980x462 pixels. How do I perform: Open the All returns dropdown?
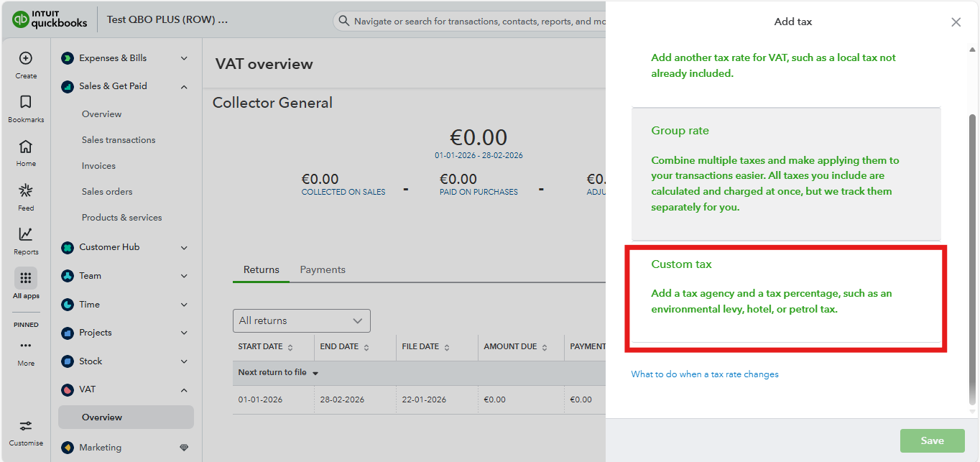point(302,320)
